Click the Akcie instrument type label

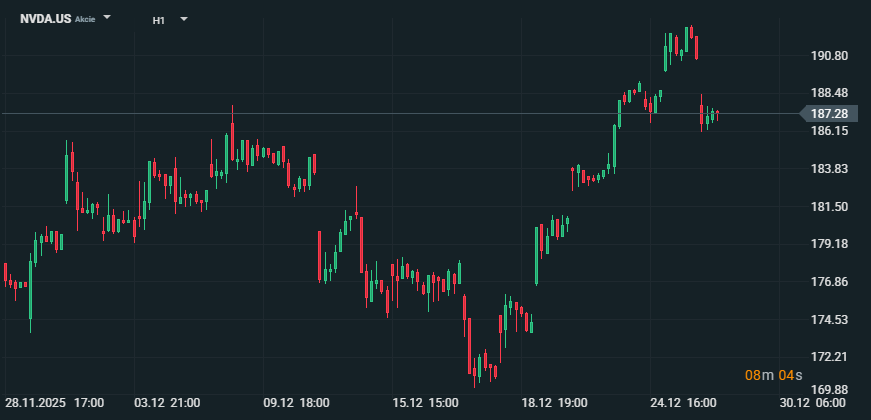tap(86, 20)
